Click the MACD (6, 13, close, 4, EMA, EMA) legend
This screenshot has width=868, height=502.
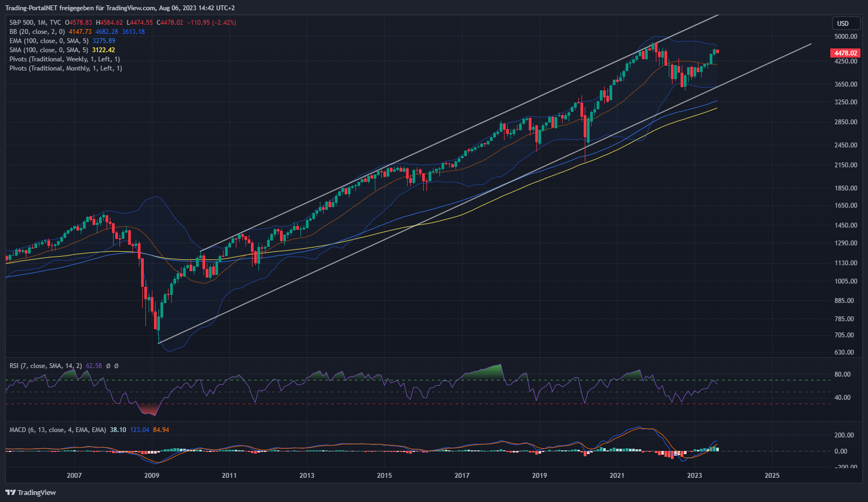click(58, 430)
